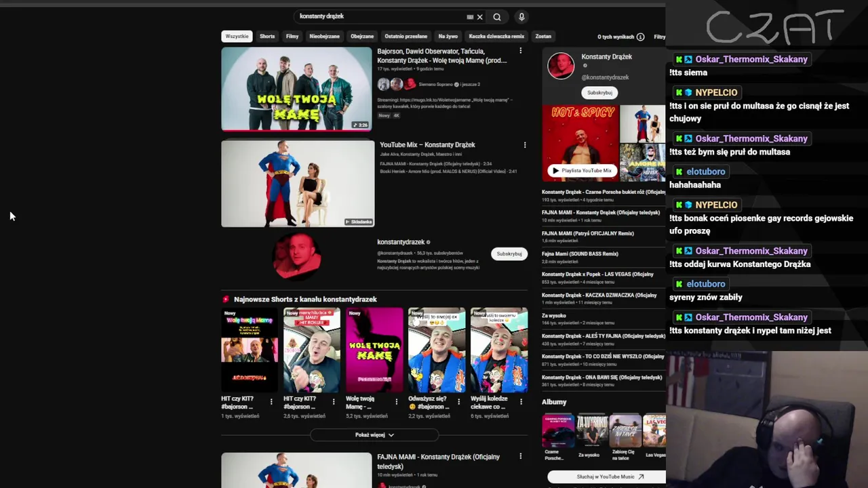The width and height of the screenshot is (868, 488).
Task: Open 'Wyślij koledze' short thumbnail
Action: pyautogui.click(x=499, y=350)
